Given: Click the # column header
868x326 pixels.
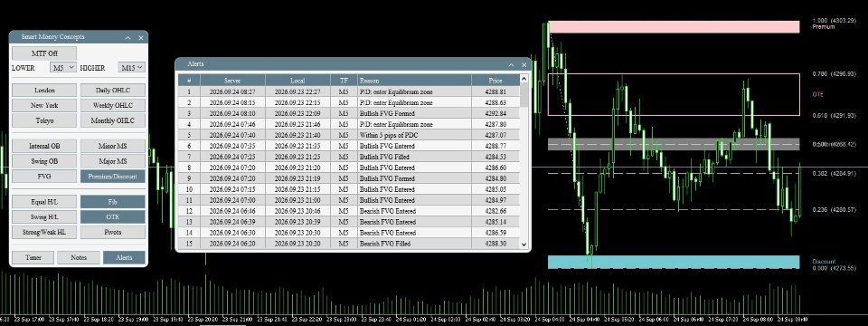Looking at the screenshot, I should click(189, 81).
